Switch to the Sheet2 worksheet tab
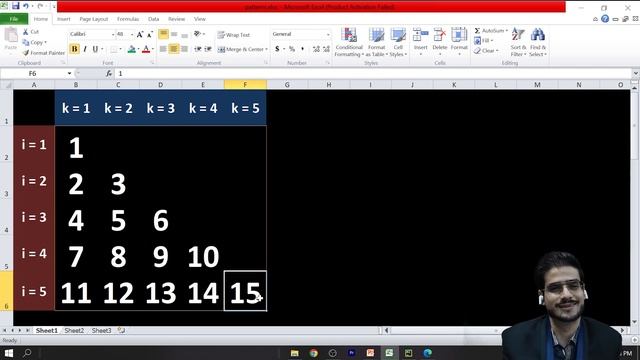Viewport: 640px width, 360px height. click(74, 330)
